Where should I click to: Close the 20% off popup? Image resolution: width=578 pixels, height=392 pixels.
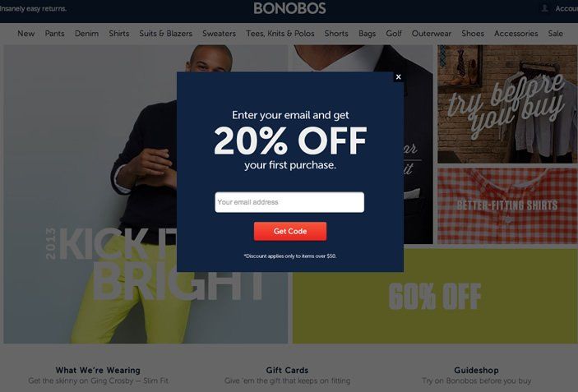[x=398, y=77]
